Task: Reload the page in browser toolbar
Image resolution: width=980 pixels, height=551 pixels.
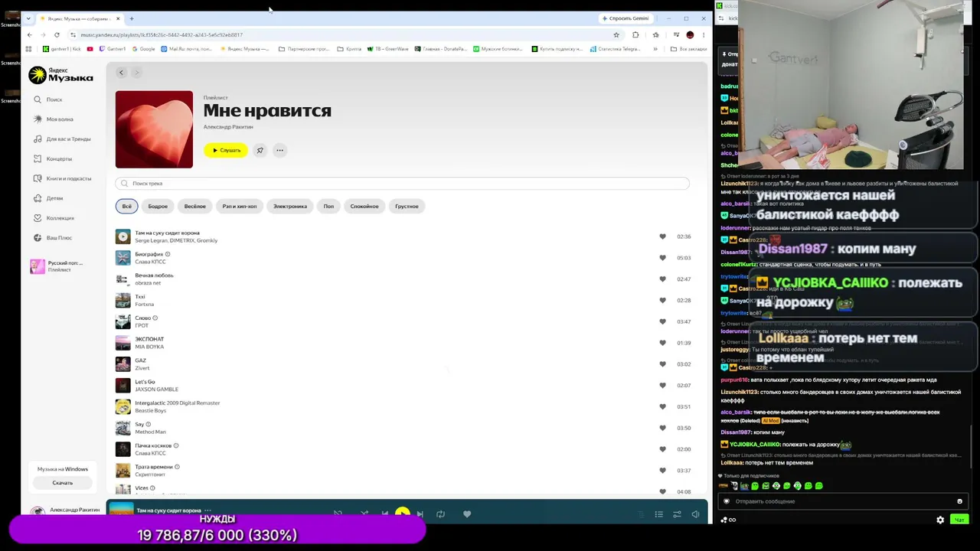Action: tap(57, 34)
